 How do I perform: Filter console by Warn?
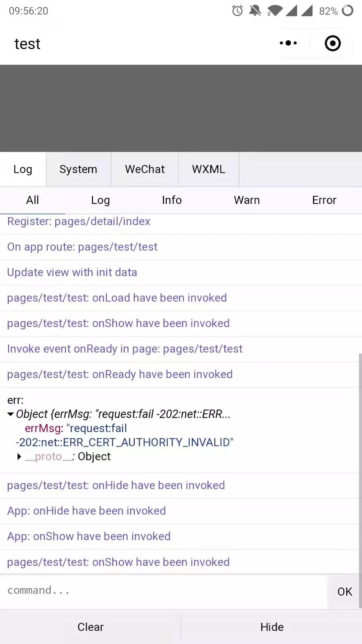tap(247, 200)
